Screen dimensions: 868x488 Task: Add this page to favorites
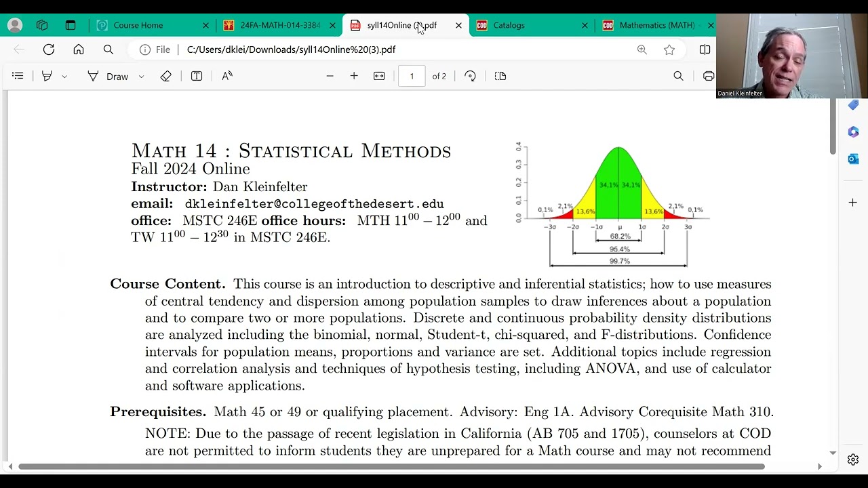pyautogui.click(x=669, y=49)
